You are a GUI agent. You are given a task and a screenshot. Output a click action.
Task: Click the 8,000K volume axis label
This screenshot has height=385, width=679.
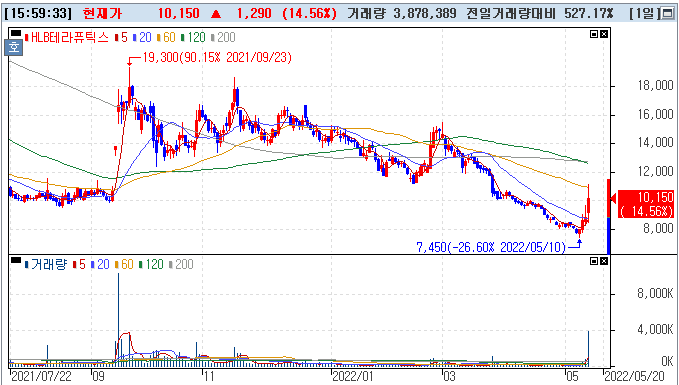coord(655,294)
